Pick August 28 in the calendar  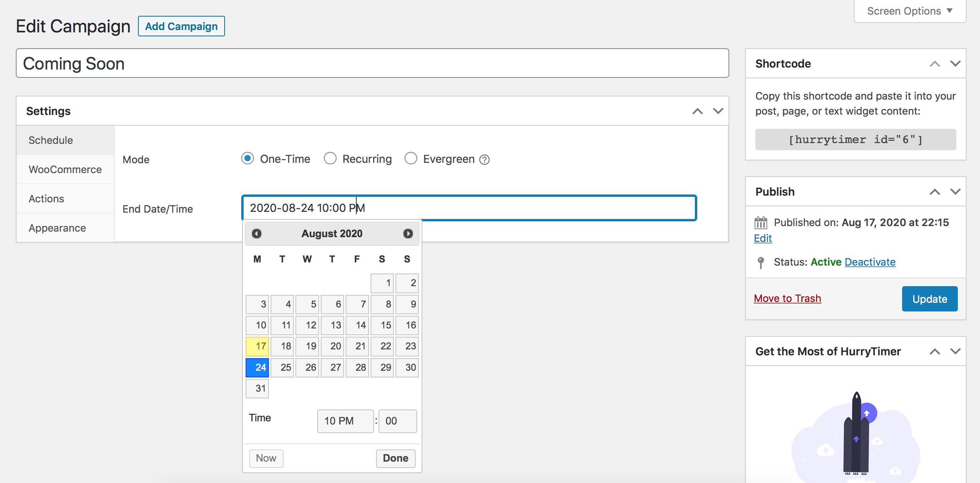[357, 367]
